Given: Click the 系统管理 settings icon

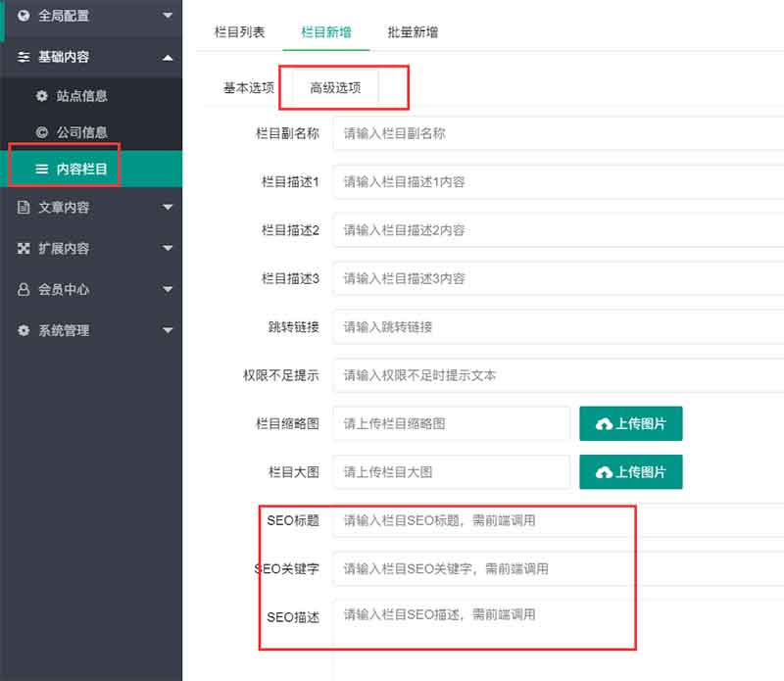Looking at the screenshot, I should pyautogui.click(x=23, y=330).
